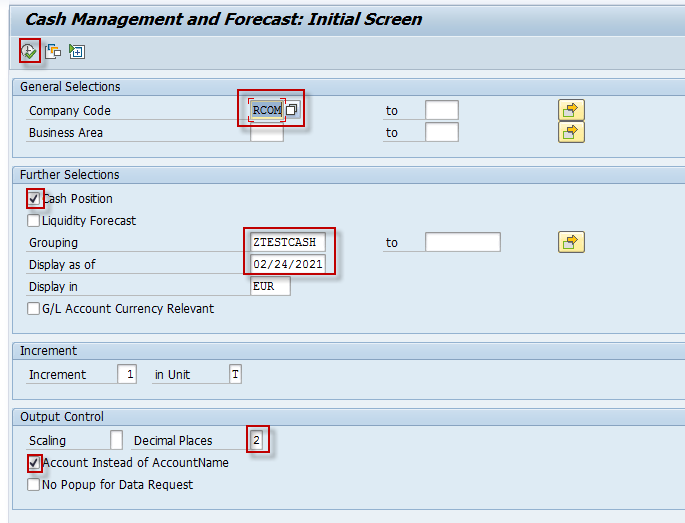The image size is (685, 523).
Task: Click the Display as of label
Action: 62,265
